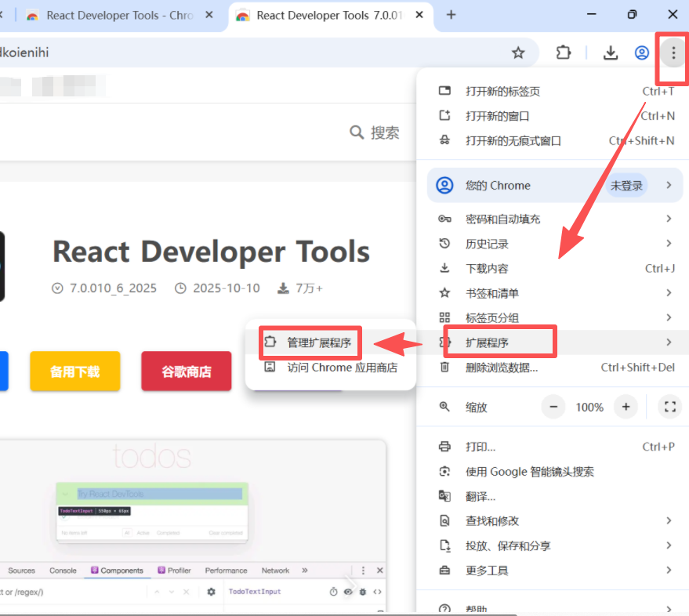Expand 标签页分组 submenu

[x=553, y=317]
